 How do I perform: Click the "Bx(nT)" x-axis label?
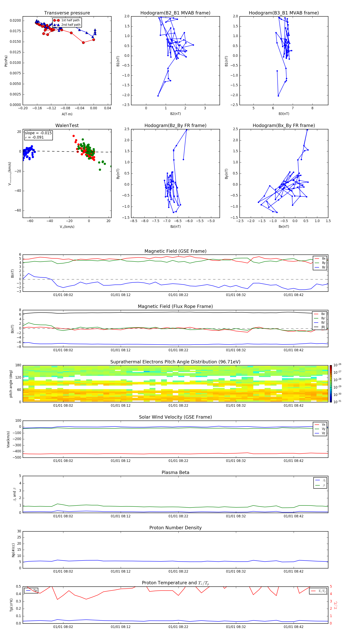coord(284,227)
